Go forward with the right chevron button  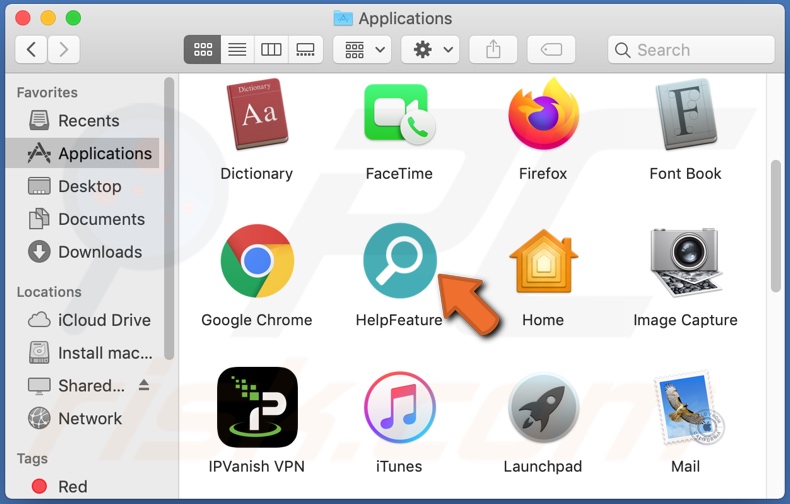(x=63, y=49)
